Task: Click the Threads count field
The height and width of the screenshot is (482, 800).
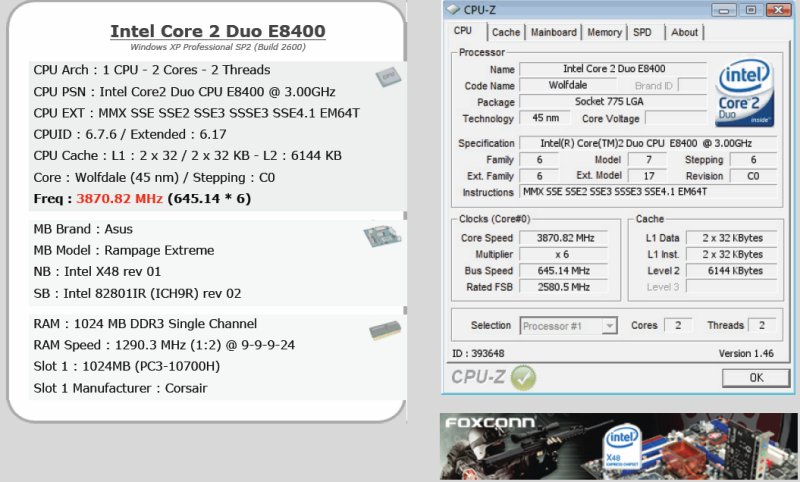Action: [x=762, y=325]
